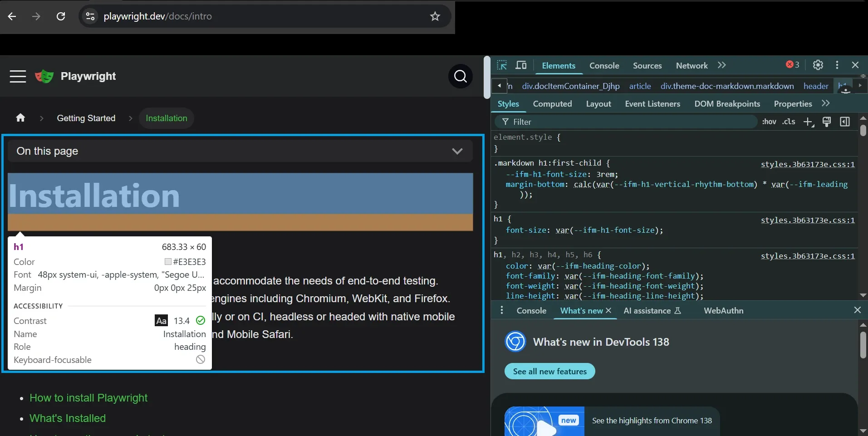
Task: Toggle device toolbar in DevTools
Action: 521,65
